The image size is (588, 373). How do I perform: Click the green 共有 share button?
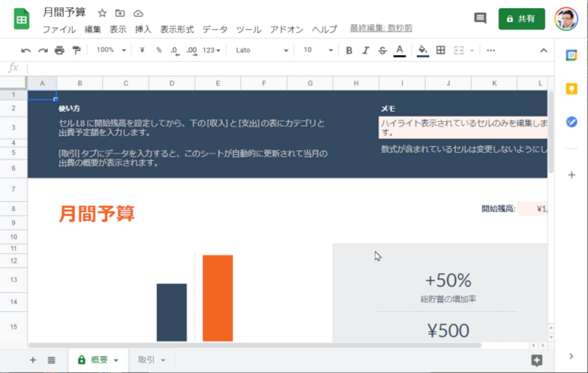coord(522,19)
